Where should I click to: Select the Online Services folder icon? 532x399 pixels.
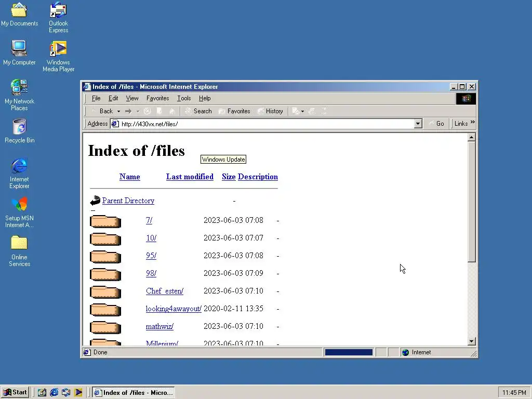click(x=19, y=251)
